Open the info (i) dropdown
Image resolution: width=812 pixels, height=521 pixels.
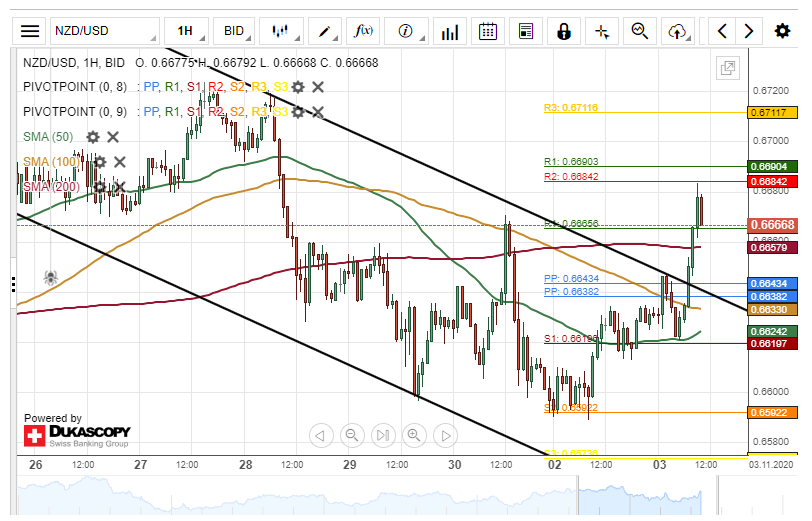pos(406,31)
